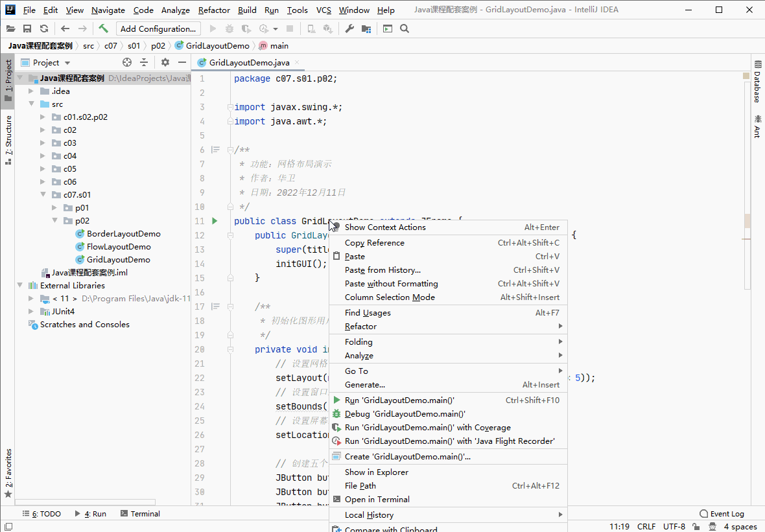Click the main method breadcrumb
This screenshot has height=532, width=765.
274,46
